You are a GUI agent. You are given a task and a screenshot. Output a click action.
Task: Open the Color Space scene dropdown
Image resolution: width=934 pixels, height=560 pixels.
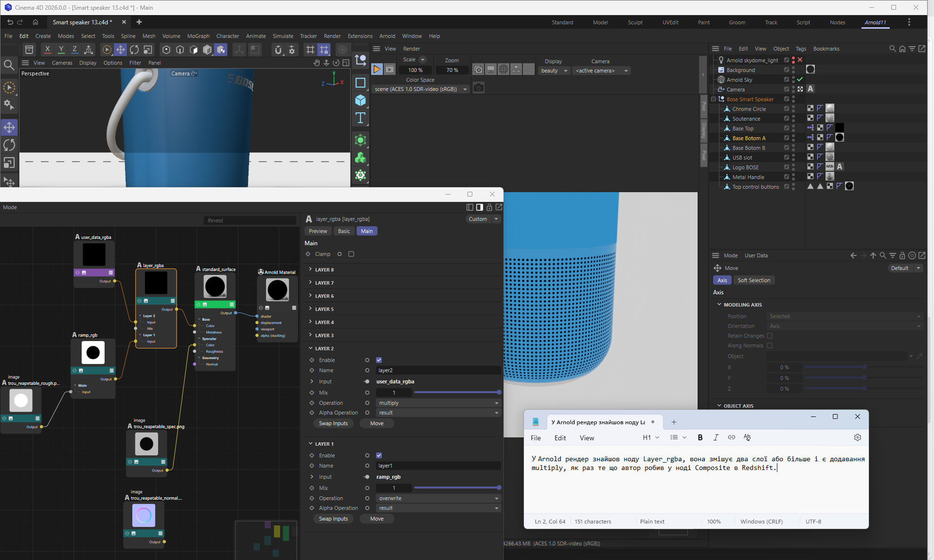(x=421, y=89)
